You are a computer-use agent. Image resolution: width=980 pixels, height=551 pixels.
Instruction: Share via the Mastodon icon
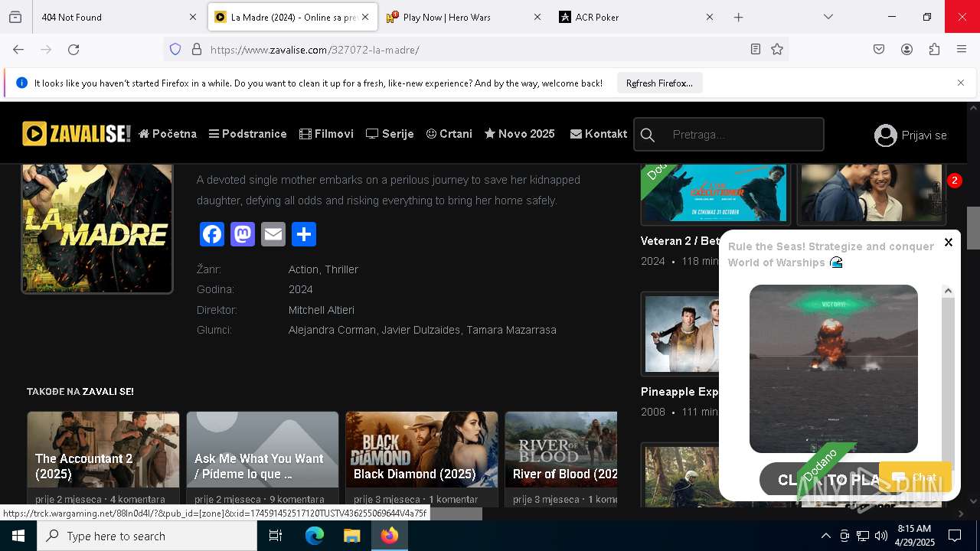(x=243, y=234)
